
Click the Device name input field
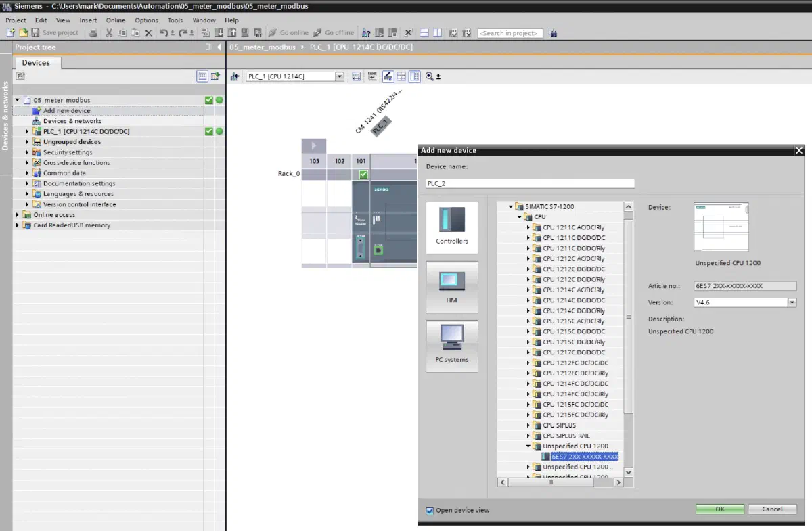coord(531,183)
